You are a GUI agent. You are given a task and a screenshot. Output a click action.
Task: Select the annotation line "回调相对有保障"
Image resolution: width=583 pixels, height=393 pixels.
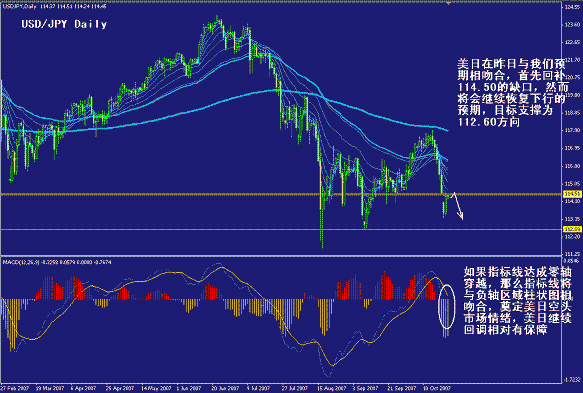tap(505, 329)
